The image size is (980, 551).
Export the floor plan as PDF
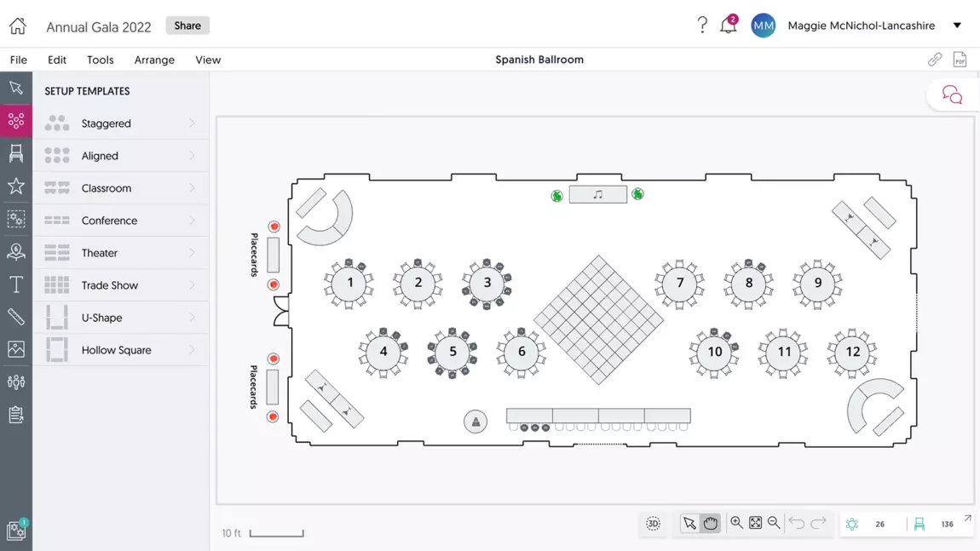960,59
